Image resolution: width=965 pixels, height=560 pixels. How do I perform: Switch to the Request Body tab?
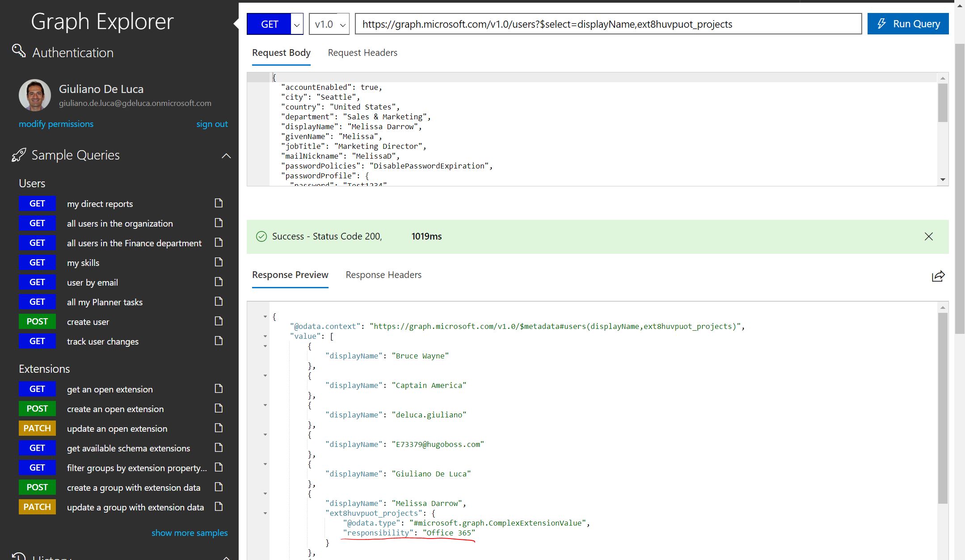[281, 53]
